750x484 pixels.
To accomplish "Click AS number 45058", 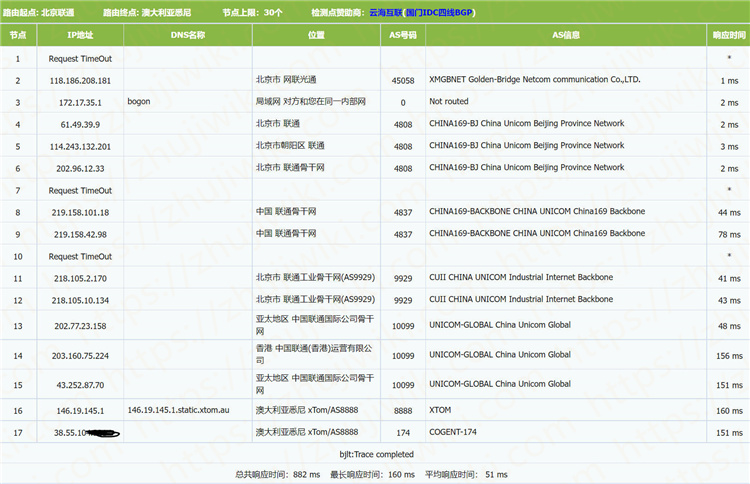I will click(403, 81).
